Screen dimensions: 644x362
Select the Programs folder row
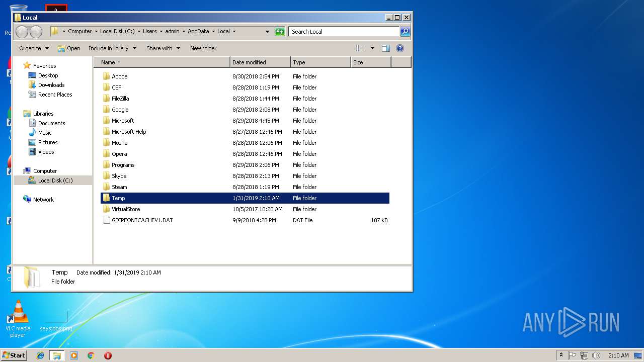tap(245, 165)
